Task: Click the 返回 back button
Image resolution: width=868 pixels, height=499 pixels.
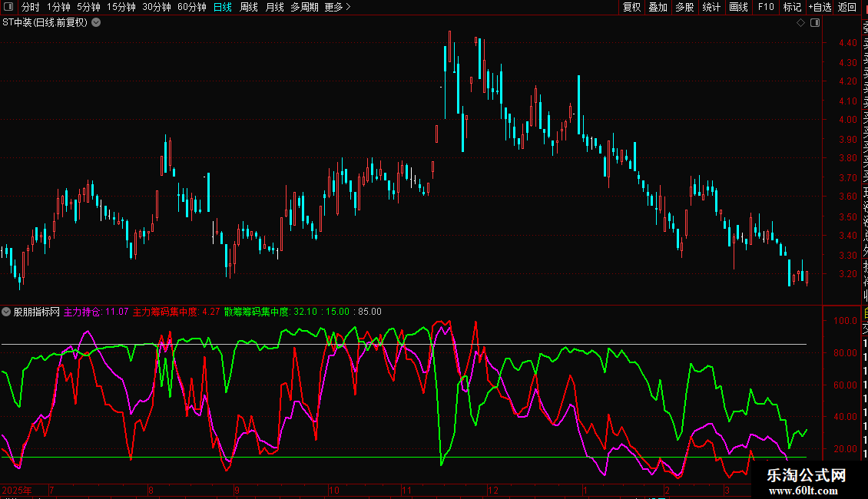Action: pos(847,7)
